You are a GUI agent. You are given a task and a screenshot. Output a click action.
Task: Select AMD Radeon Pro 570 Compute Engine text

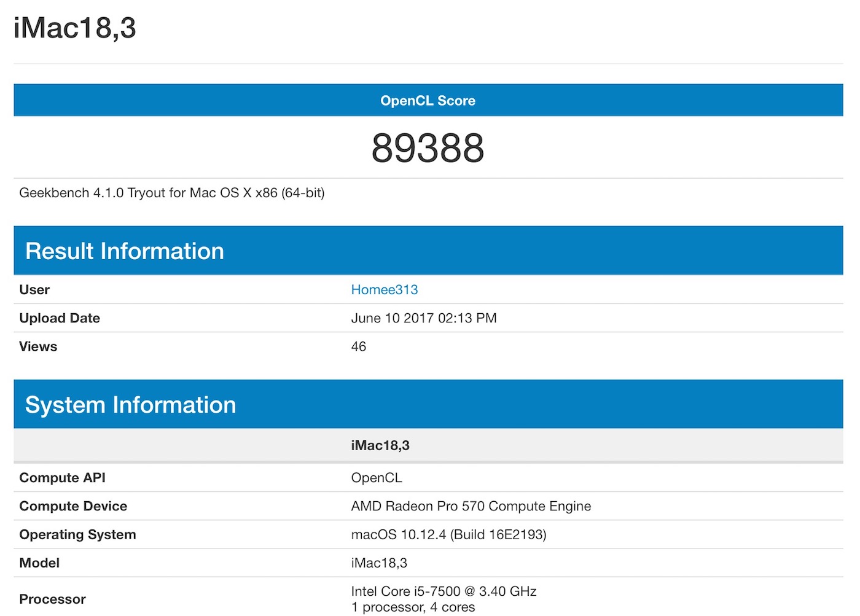[x=471, y=506]
